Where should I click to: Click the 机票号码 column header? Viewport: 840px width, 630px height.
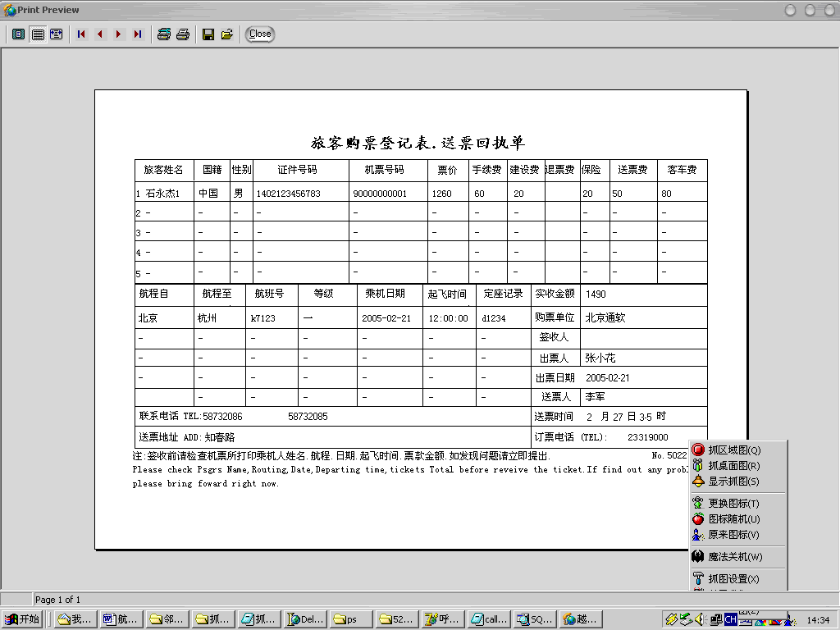click(x=384, y=170)
